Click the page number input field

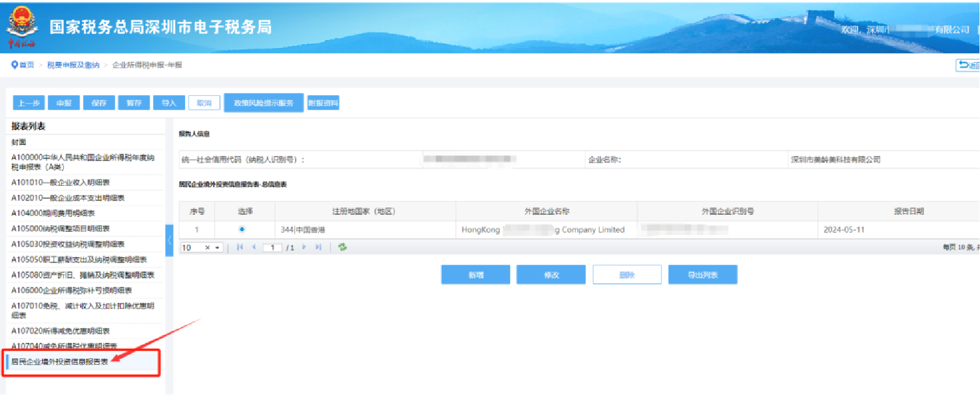pyautogui.click(x=272, y=248)
